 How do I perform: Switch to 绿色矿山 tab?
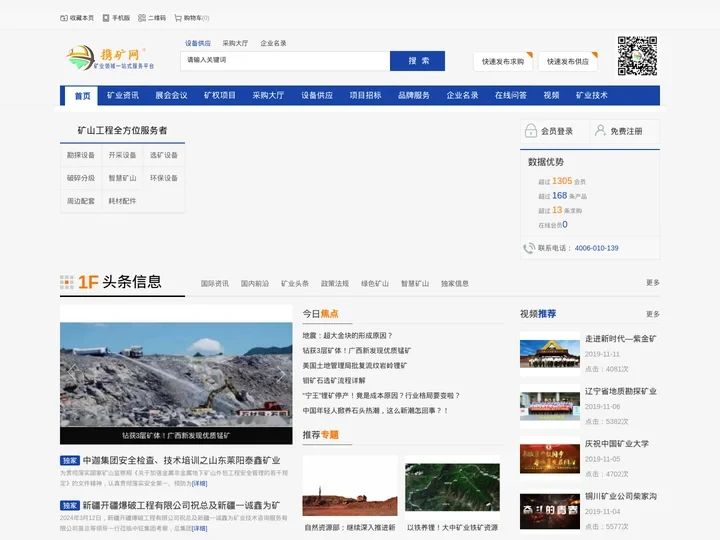click(x=375, y=284)
